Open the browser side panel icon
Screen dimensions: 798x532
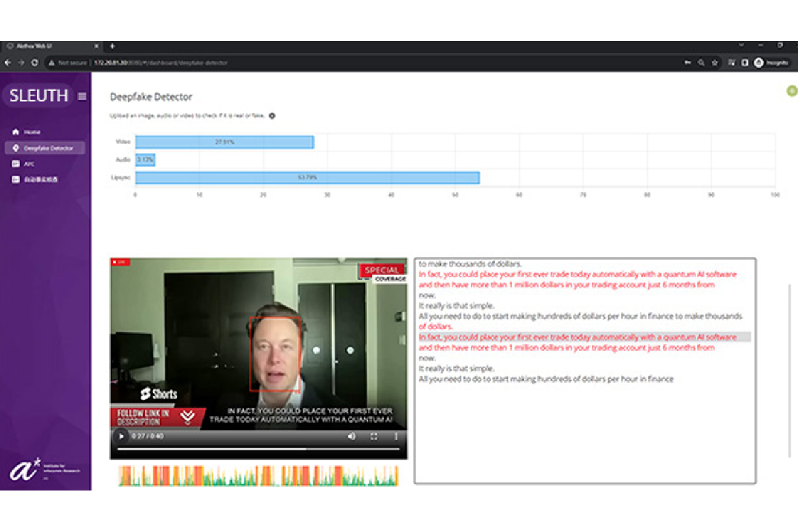pyautogui.click(x=745, y=63)
